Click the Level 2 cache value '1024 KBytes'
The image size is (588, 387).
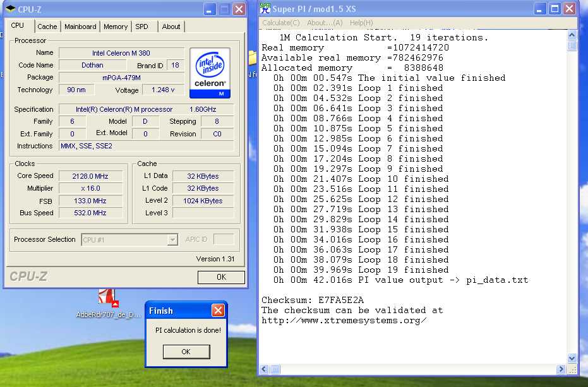203,201
